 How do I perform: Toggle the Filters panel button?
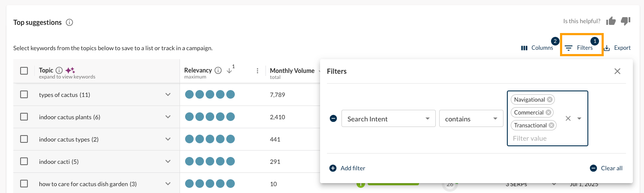coord(579,48)
